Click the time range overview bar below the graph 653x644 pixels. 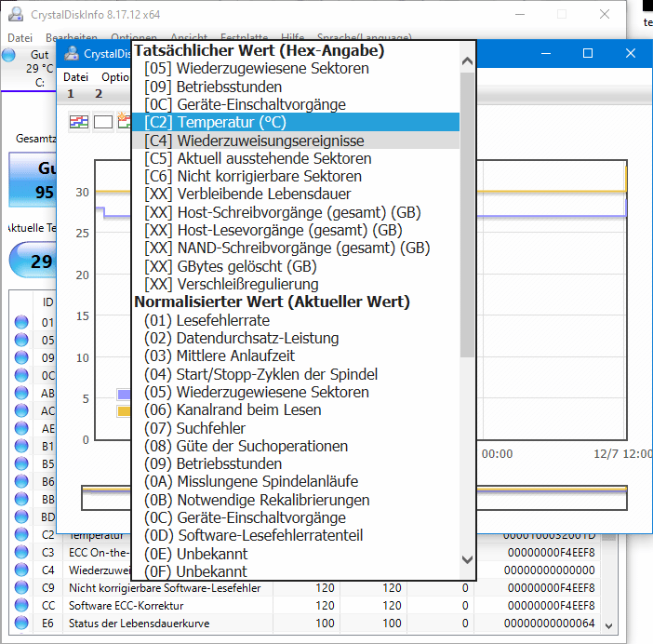coord(354,498)
